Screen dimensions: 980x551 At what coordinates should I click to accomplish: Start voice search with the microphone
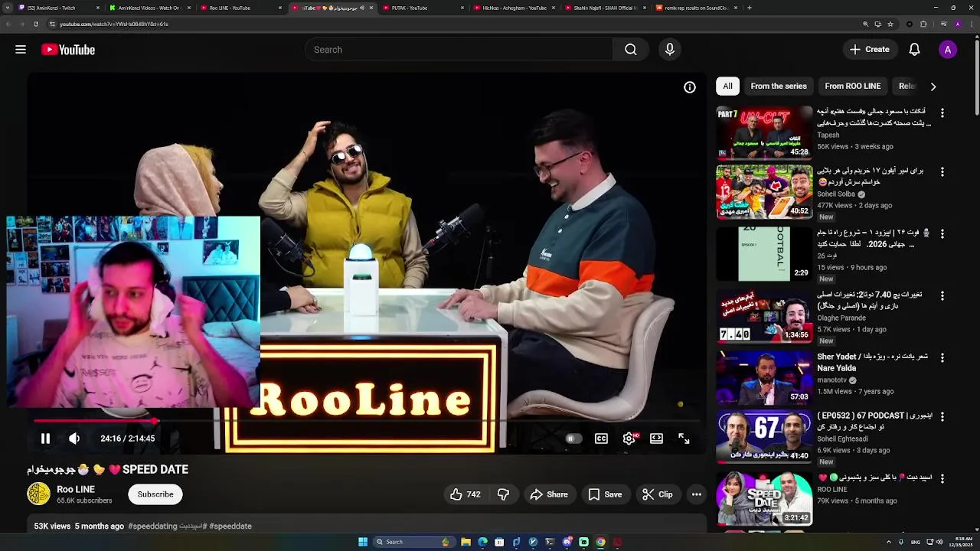(670, 50)
